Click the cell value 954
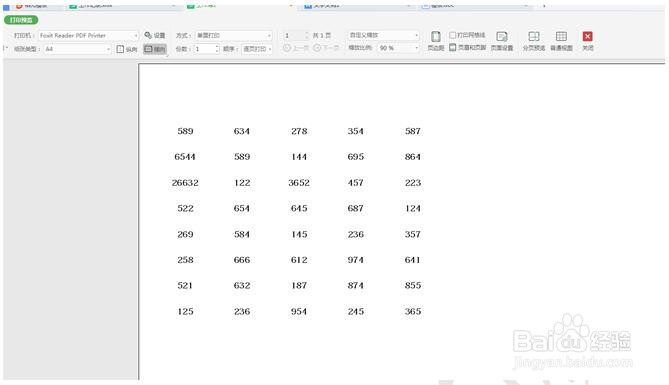 point(299,312)
